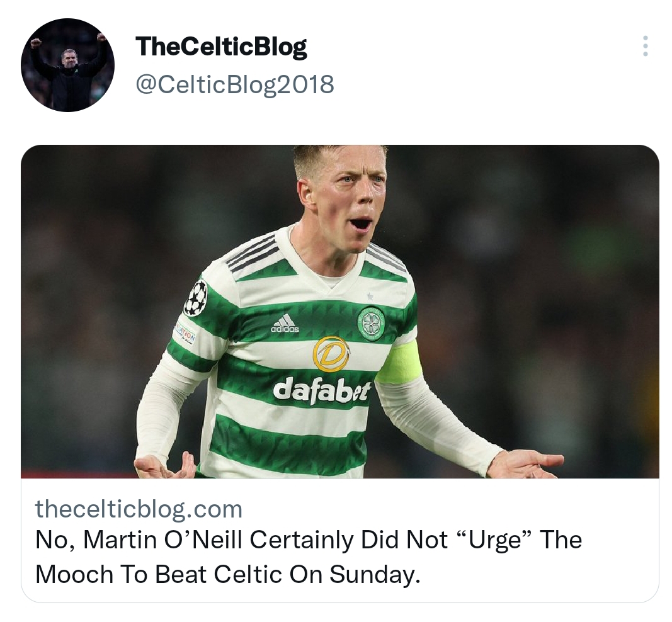Open TheCelticBlog profile avatar picture
Image resolution: width=672 pixels, height=622 pixels.
(68, 65)
